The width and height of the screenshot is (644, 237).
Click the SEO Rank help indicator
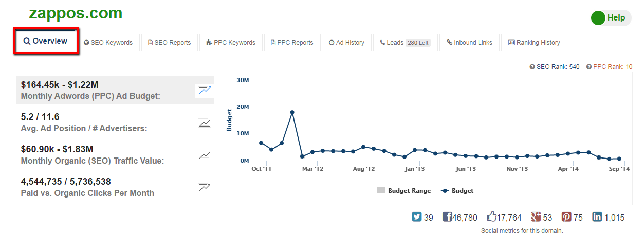(532, 67)
